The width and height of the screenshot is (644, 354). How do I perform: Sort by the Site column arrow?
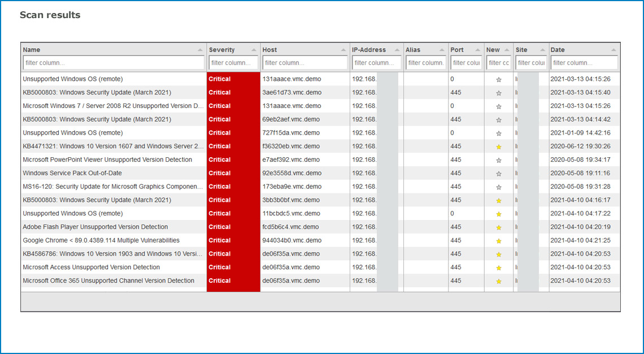[x=542, y=50]
